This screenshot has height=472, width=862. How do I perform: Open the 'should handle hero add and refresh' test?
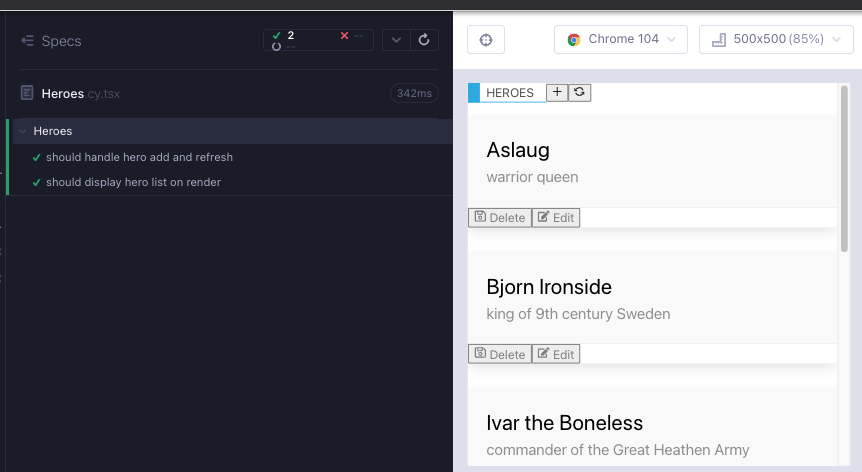[x=139, y=157]
